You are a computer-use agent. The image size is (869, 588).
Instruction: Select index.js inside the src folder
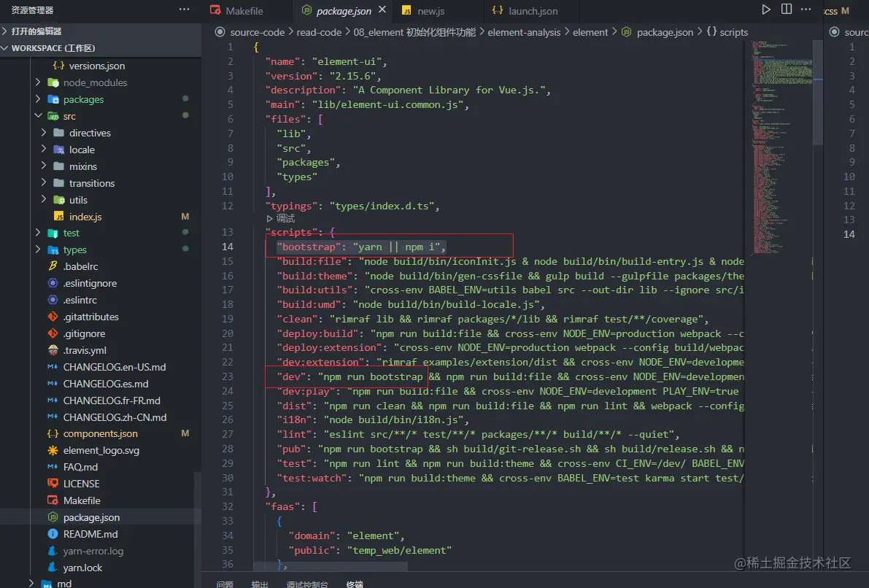tap(85, 217)
